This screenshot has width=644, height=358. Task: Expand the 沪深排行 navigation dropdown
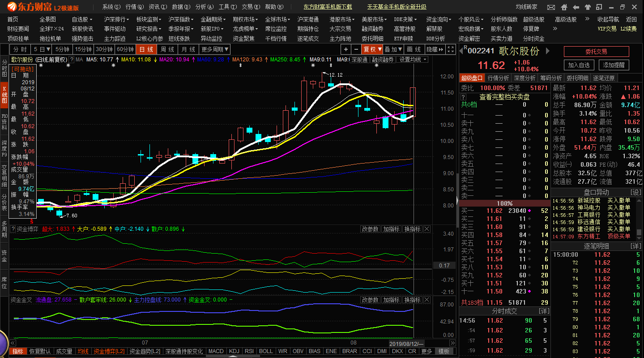pyautogui.click(x=116, y=19)
